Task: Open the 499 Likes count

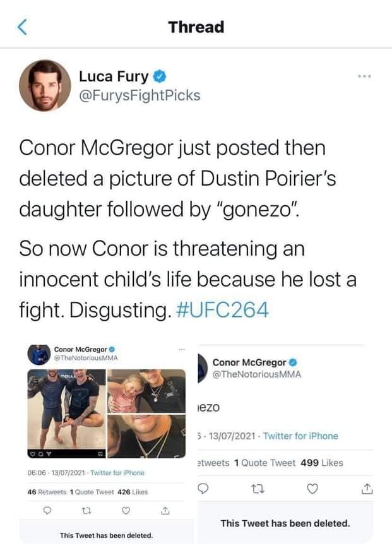Action: [322, 463]
